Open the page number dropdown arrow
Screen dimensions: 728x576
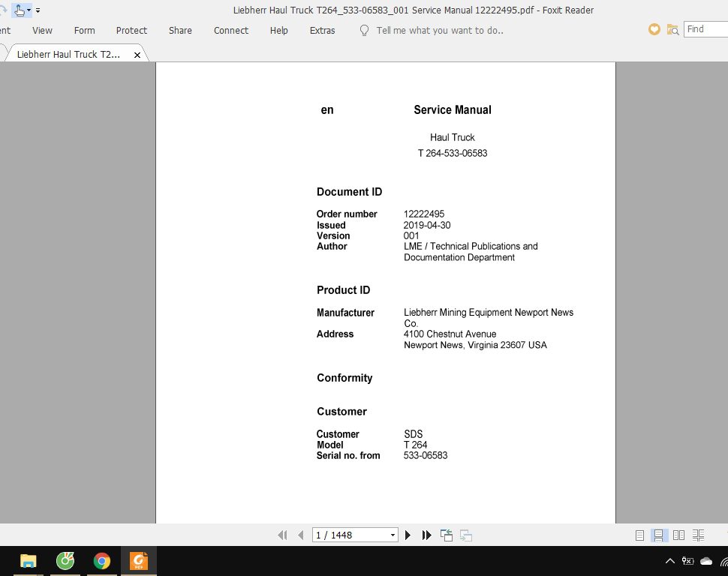pyautogui.click(x=393, y=535)
